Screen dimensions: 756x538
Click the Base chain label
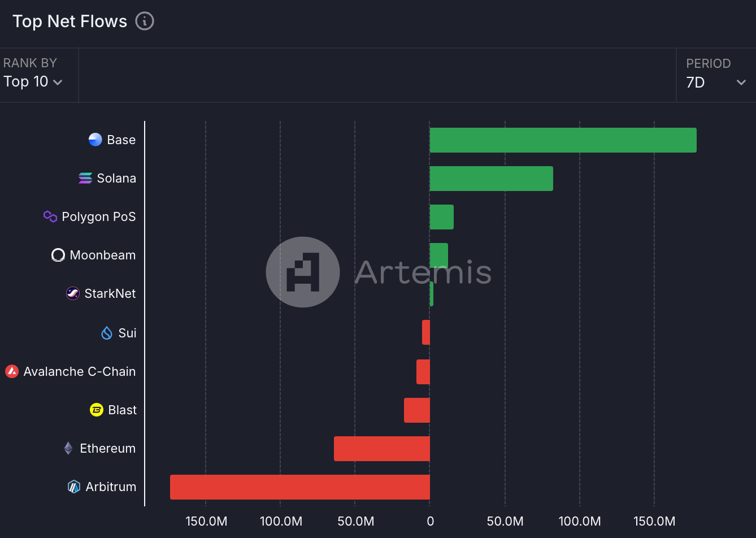121,140
